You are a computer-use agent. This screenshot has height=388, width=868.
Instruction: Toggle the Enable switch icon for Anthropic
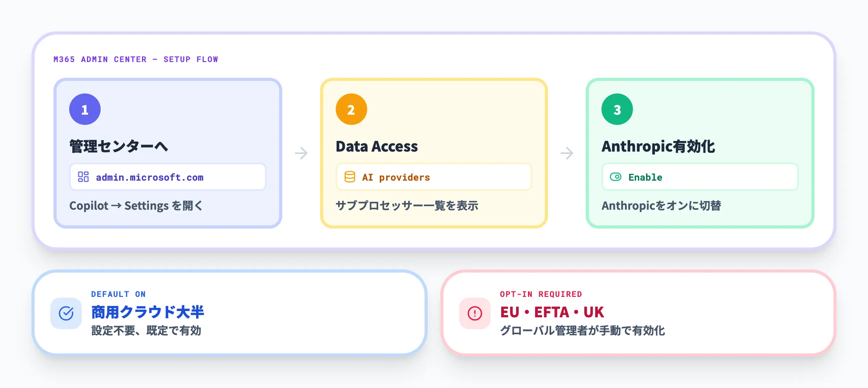coord(615,177)
